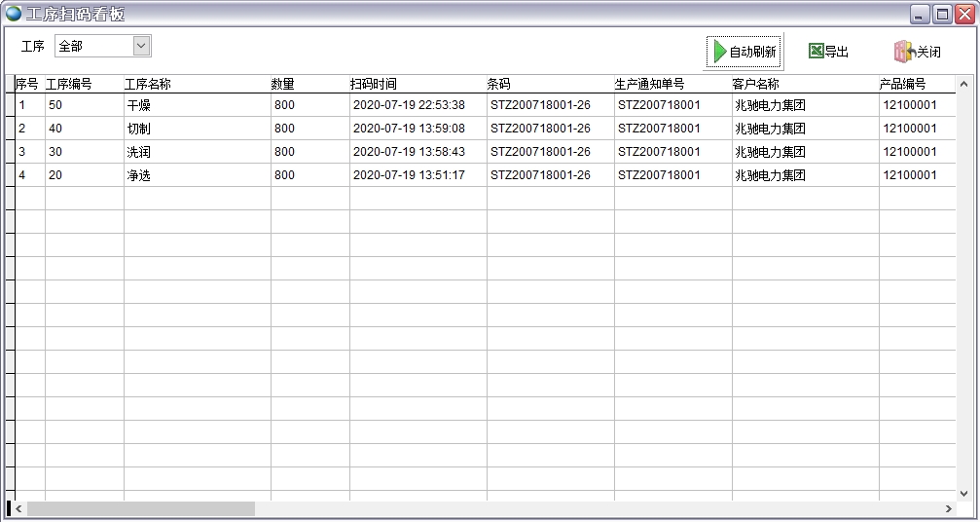Maximize the 工序扫码看板 window
Screen dimensions: 980x522
tap(942, 14)
